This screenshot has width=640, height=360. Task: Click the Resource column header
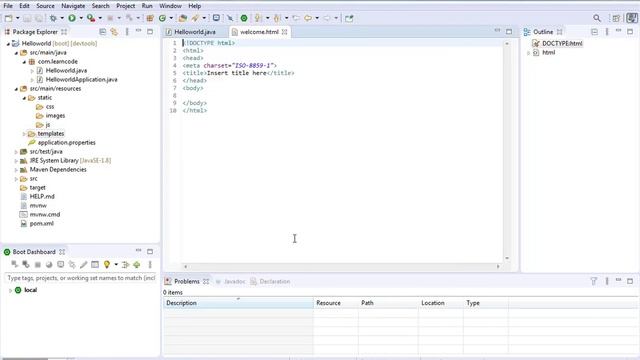coord(336,303)
